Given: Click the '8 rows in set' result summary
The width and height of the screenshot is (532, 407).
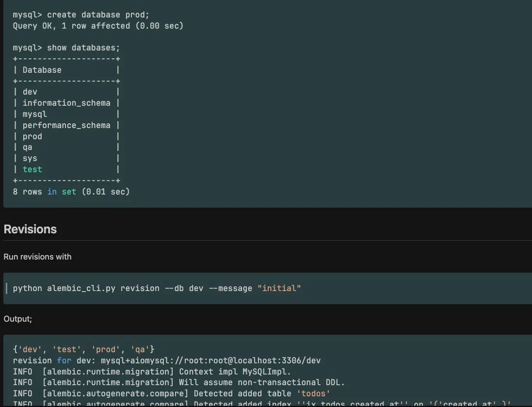Looking at the screenshot, I should point(71,192).
